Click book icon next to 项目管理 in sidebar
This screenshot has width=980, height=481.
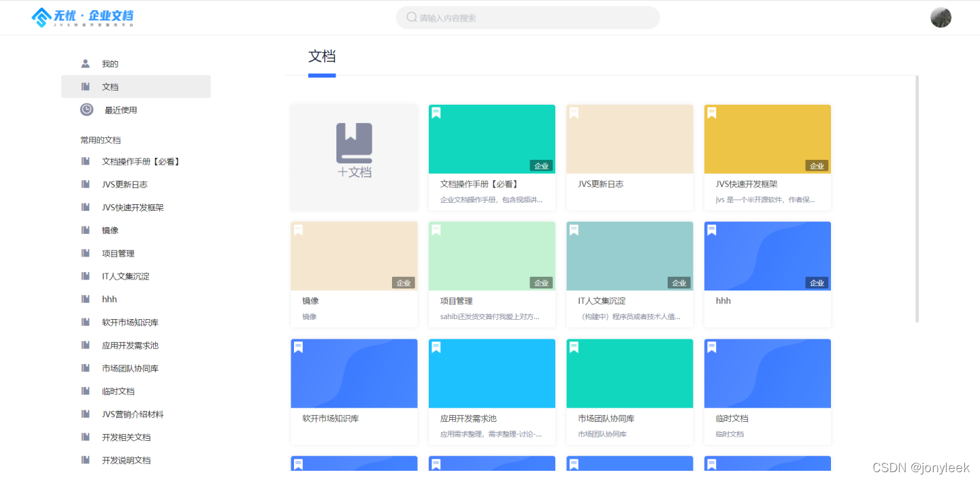85,253
